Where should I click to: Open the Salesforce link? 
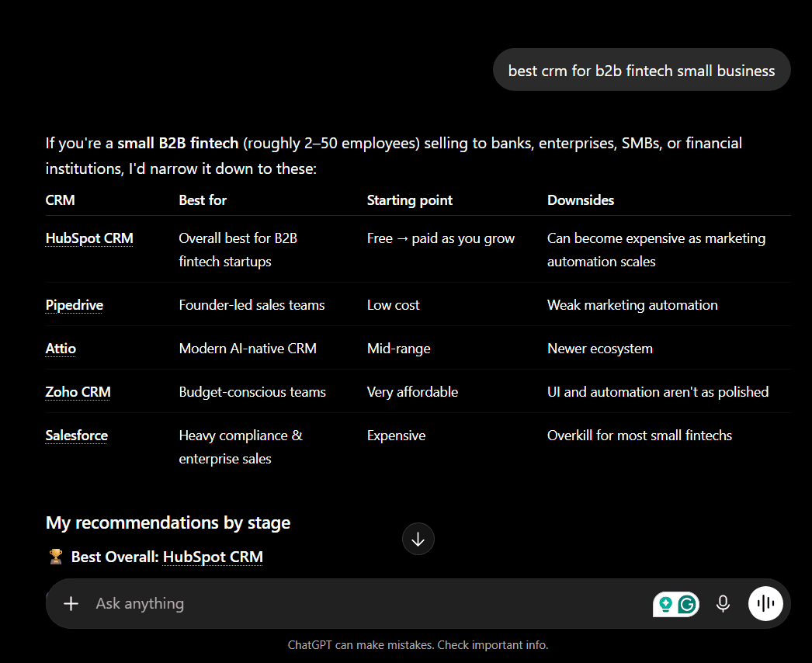77,436
